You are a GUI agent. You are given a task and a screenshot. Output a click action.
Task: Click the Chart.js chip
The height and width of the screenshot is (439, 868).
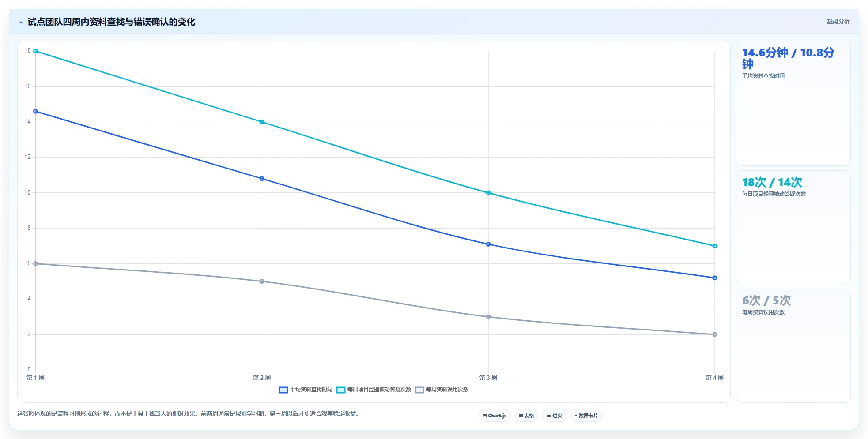pyautogui.click(x=494, y=416)
